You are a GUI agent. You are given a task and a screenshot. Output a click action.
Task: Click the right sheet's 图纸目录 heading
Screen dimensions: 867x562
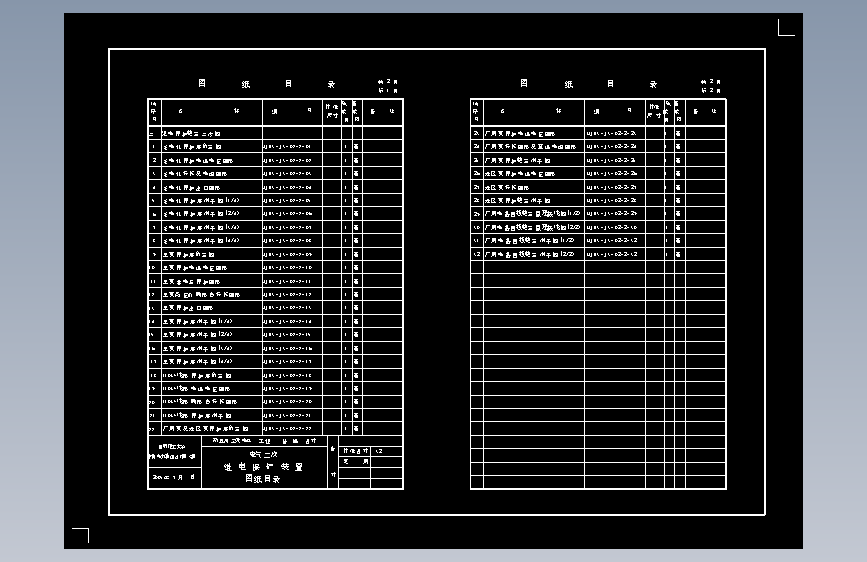pyautogui.click(x=589, y=84)
